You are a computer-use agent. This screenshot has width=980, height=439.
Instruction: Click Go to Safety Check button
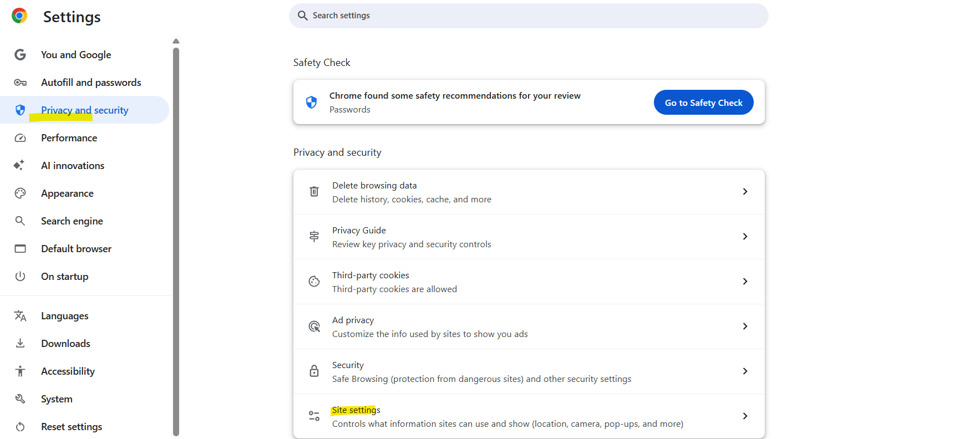(x=703, y=103)
